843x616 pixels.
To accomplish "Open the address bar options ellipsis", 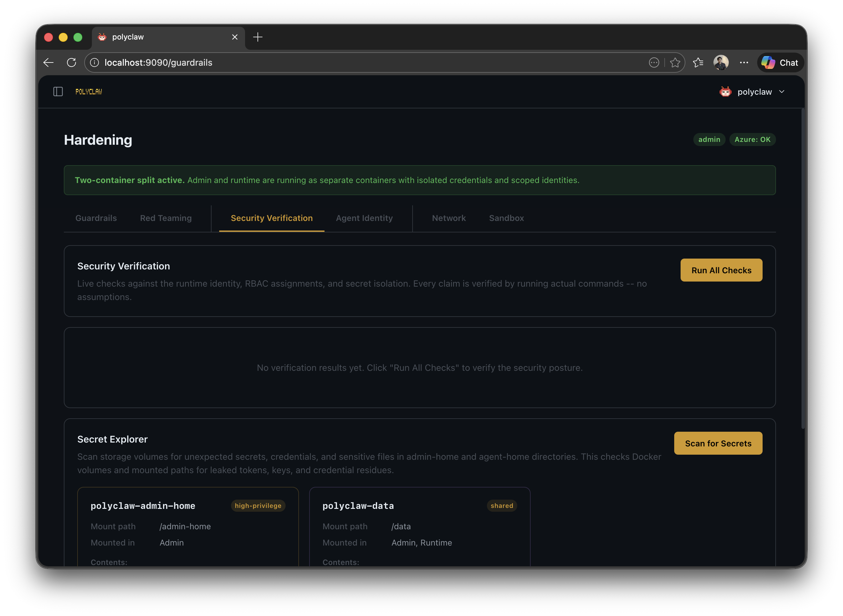I will 654,62.
